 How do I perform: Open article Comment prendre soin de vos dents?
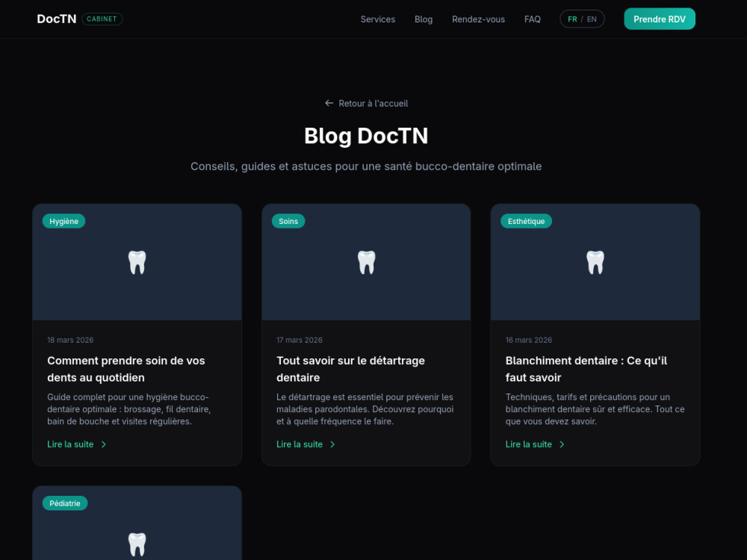[x=125, y=369]
